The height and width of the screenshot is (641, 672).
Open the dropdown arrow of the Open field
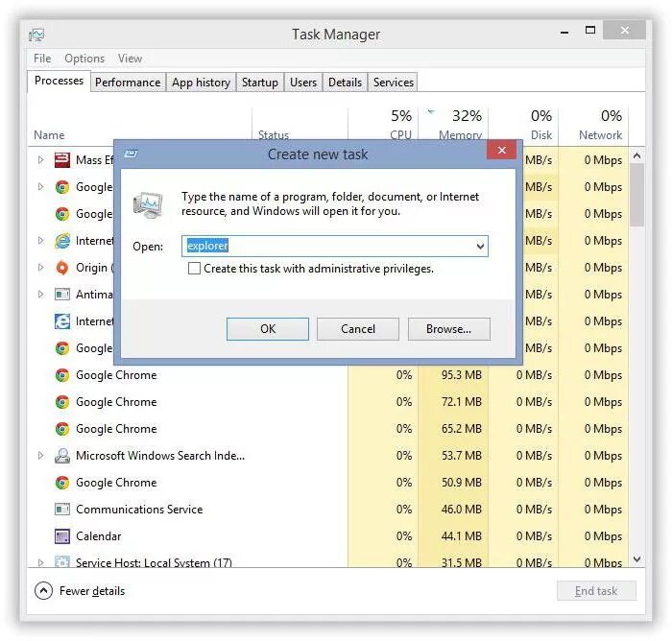[480, 246]
